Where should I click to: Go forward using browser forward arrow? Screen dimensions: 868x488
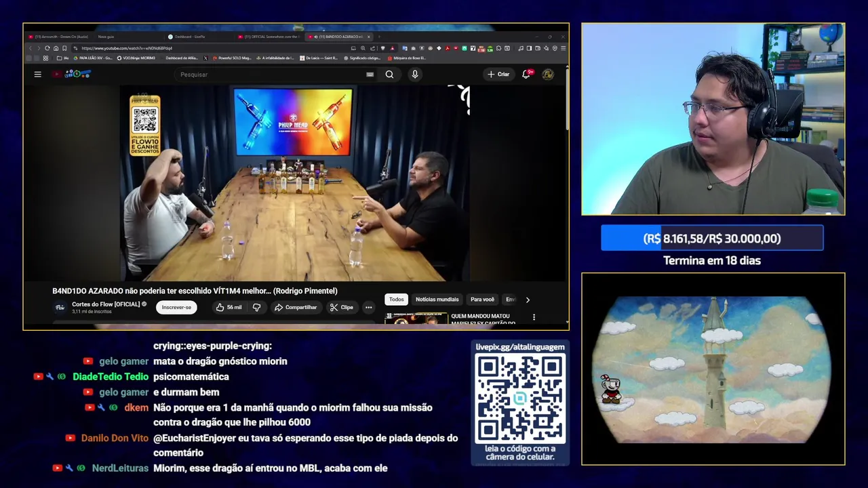39,48
